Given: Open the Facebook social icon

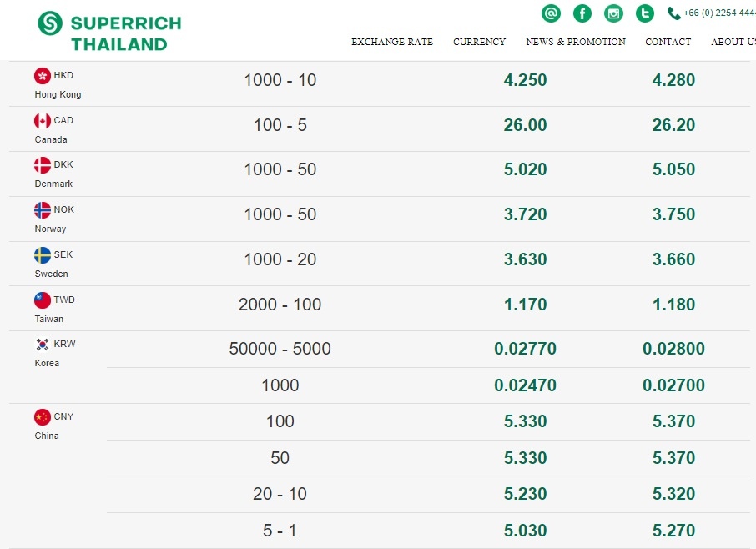Looking at the screenshot, I should point(582,13).
